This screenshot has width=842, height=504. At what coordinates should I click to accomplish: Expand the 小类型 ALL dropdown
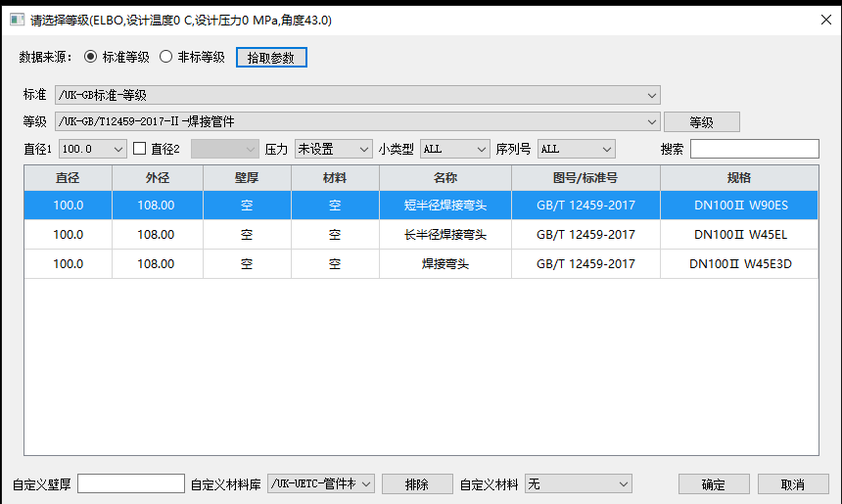pos(454,149)
